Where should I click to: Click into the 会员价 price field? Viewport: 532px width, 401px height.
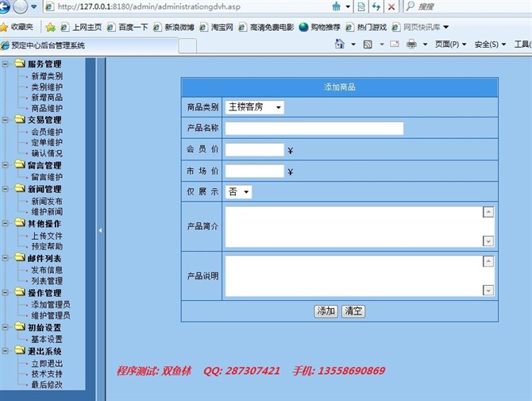coord(254,149)
